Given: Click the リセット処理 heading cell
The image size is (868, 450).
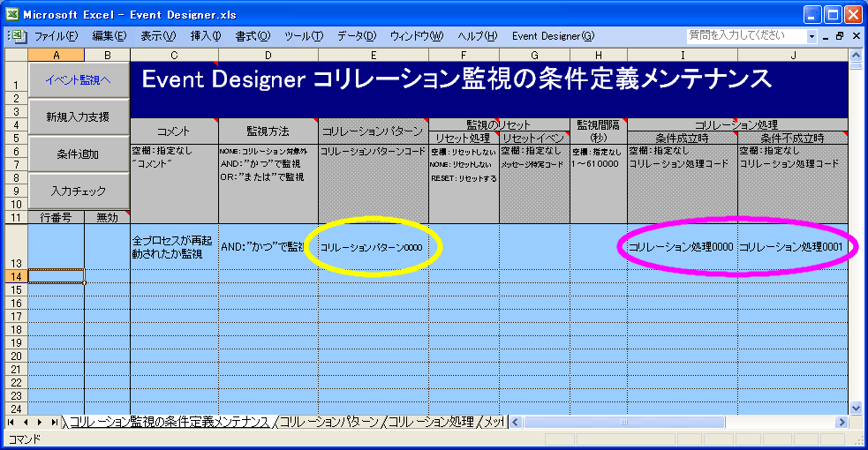Looking at the screenshot, I should [464, 139].
